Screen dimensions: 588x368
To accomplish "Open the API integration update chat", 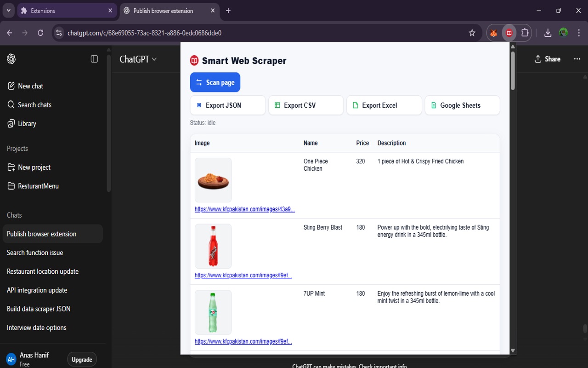I will click(x=53, y=290).
